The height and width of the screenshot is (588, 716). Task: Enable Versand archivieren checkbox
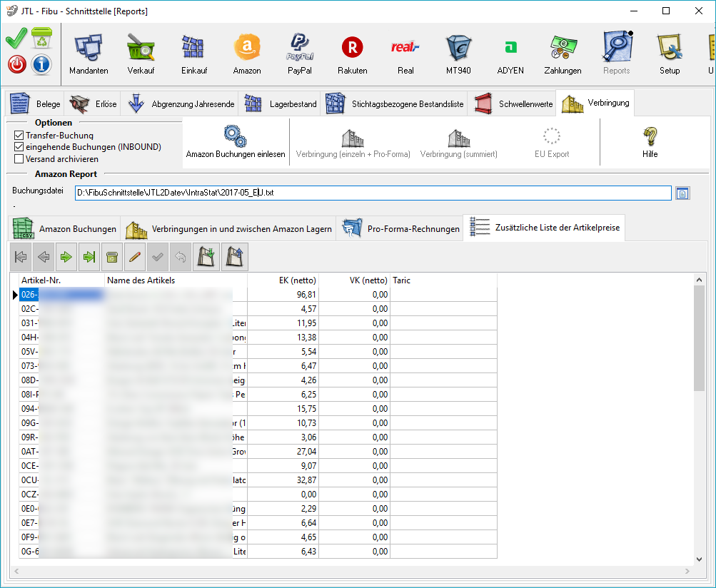19,159
